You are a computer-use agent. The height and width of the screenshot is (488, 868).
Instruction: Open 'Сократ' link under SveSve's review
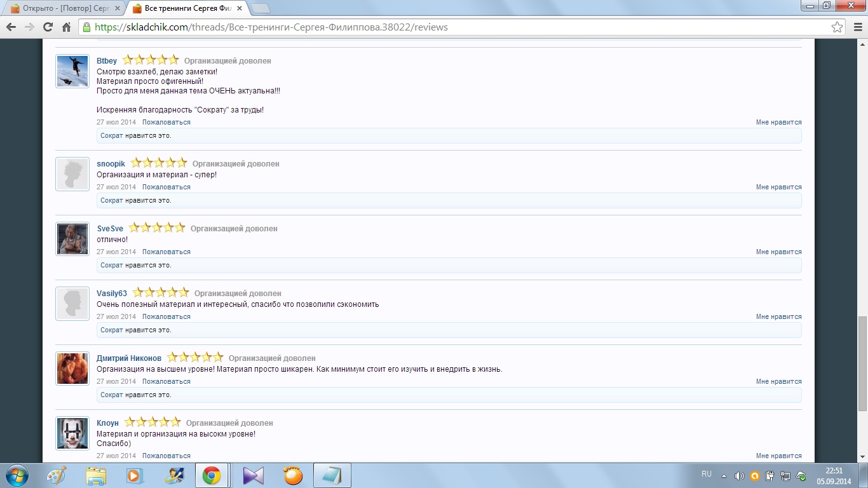112,265
